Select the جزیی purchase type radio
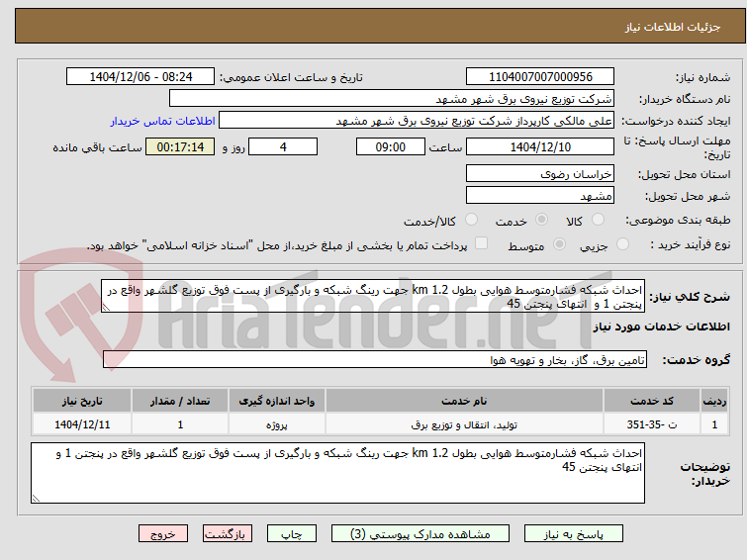This screenshot has height=560, width=747. pyautogui.click(x=622, y=244)
